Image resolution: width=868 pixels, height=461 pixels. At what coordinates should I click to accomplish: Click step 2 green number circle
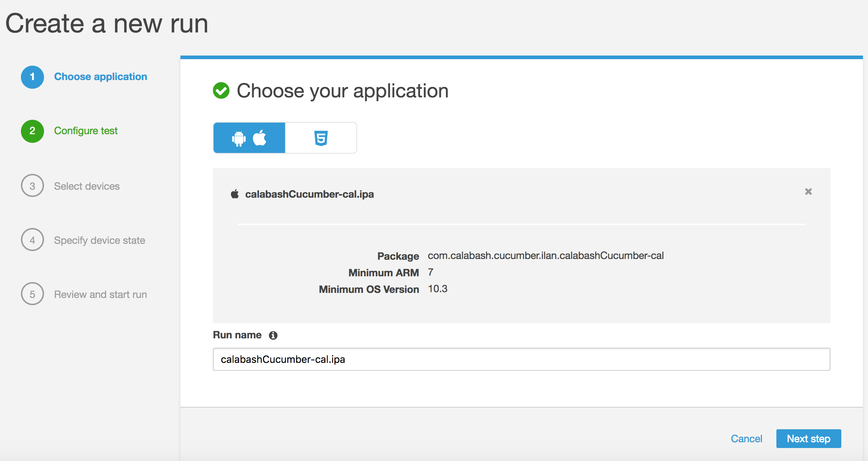coord(32,131)
